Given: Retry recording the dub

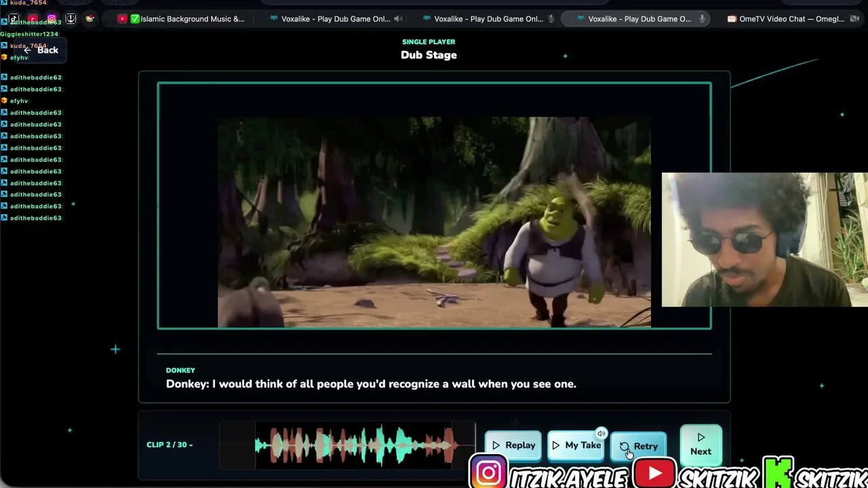Looking at the screenshot, I should click(638, 446).
